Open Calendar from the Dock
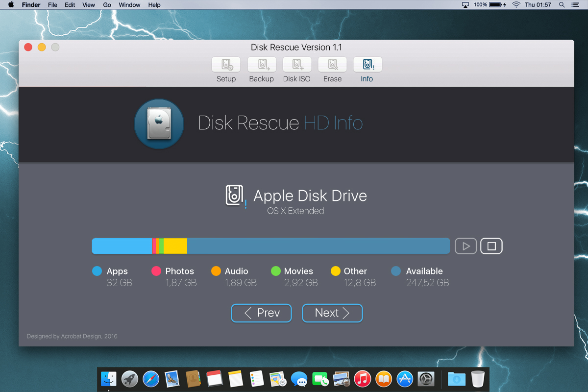This screenshot has height=392, width=588. tap(215, 379)
